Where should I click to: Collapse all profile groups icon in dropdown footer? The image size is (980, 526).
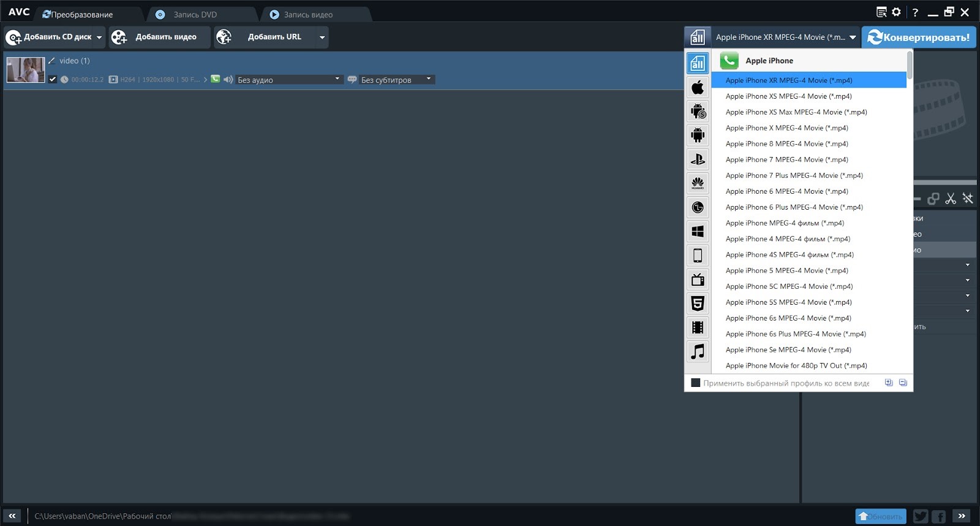tap(903, 383)
